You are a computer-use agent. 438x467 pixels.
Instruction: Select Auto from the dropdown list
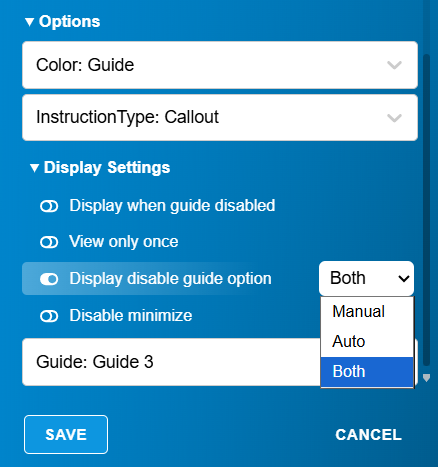click(367, 342)
